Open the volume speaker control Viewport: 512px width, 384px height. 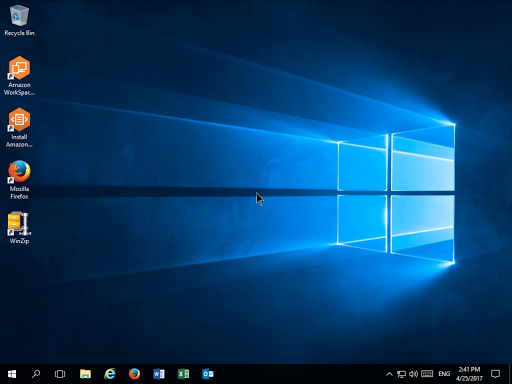click(x=413, y=374)
